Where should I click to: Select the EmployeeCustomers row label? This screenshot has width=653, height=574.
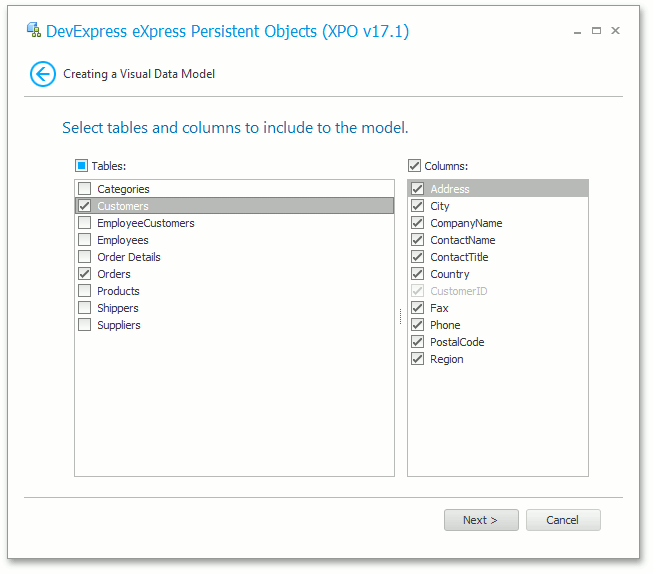tap(146, 223)
